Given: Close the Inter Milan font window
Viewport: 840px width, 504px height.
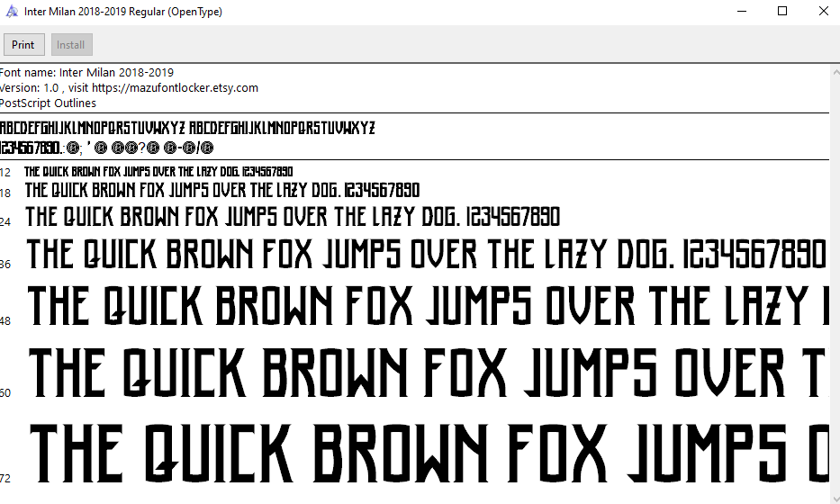Looking at the screenshot, I should tap(823, 12).
